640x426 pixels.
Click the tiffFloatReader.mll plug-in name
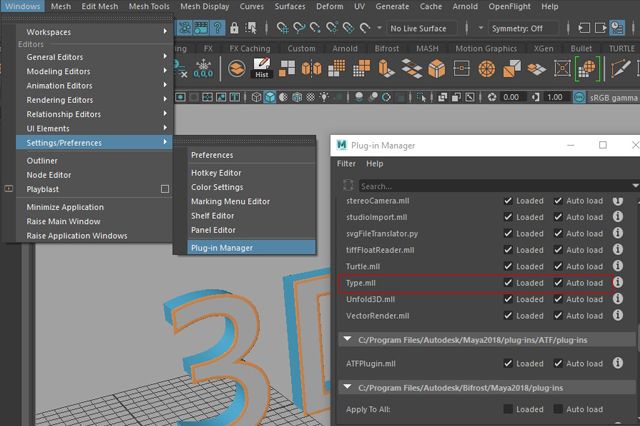(380, 250)
